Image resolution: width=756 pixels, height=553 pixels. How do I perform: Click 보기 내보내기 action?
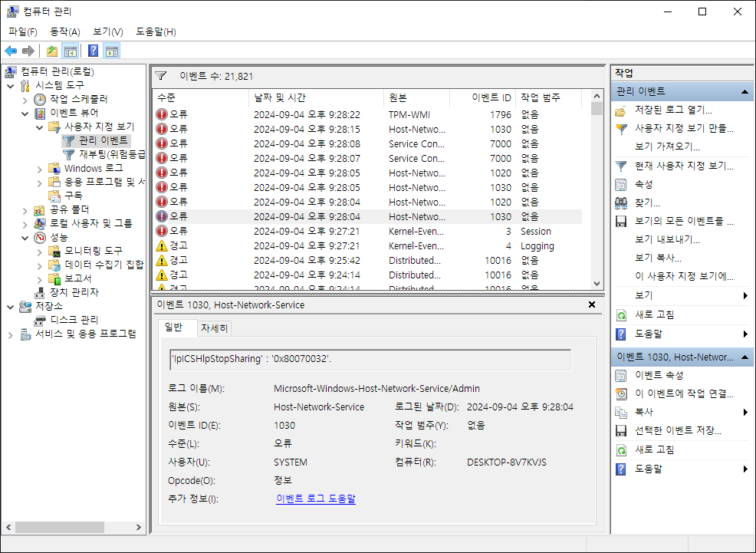pos(667,239)
